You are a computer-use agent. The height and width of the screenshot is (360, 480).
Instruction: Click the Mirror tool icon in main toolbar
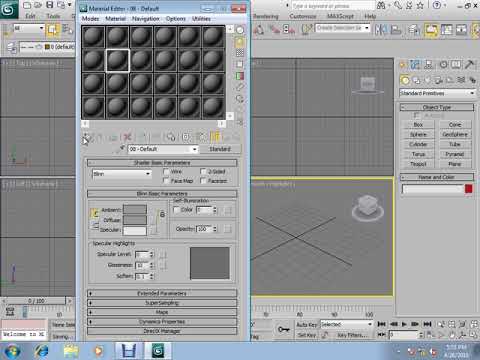coord(381,30)
